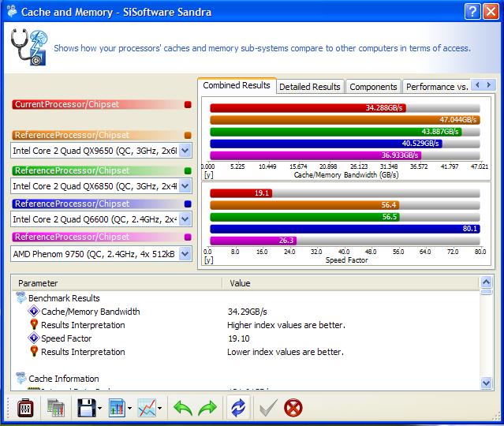Click the 34.288GB/s red bandwidth bar
504x426 pixels.
click(x=308, y=108)
